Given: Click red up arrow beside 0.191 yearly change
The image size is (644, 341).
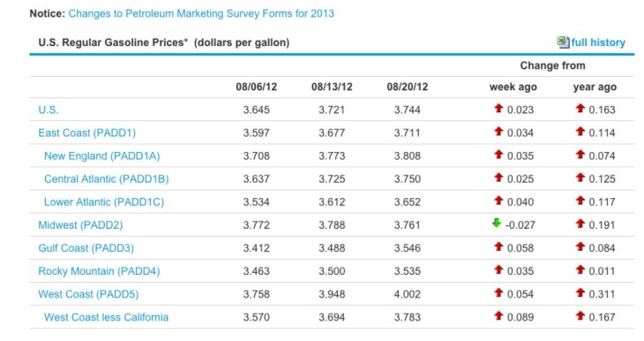Looking at the screenshot, I should pyautogui.click(x=580, y=224).
